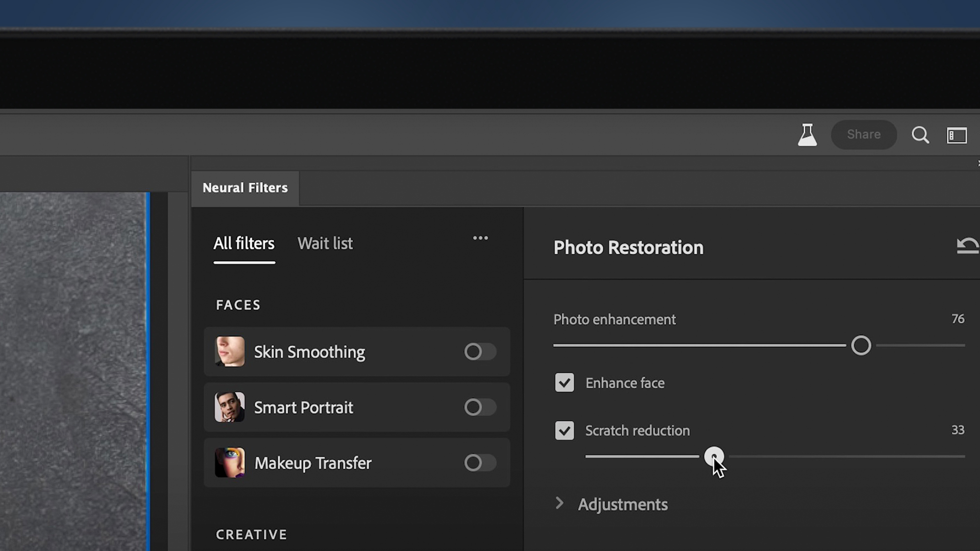Viewport: 980px width, 551px height.
Task: Enable the Scratch reduction checkbox
Action: pyautogui.click(x=564, y=431)
